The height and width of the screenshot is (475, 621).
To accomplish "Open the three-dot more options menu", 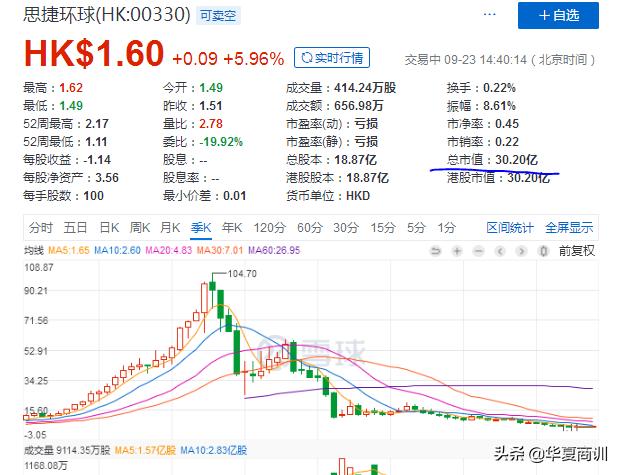I will point(491,16).
